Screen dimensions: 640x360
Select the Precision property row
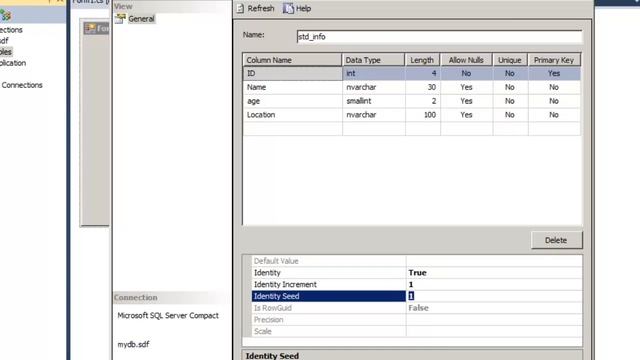pos(329,320)
